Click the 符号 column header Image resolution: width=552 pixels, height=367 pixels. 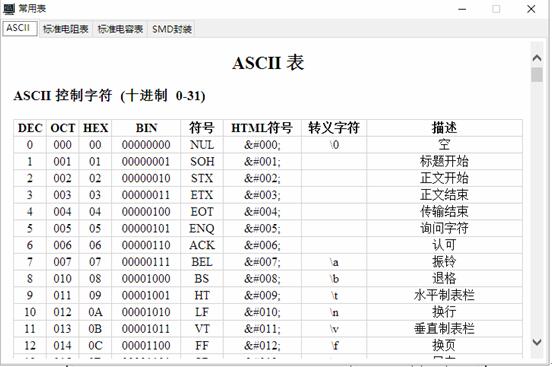(x=202, y=128)
